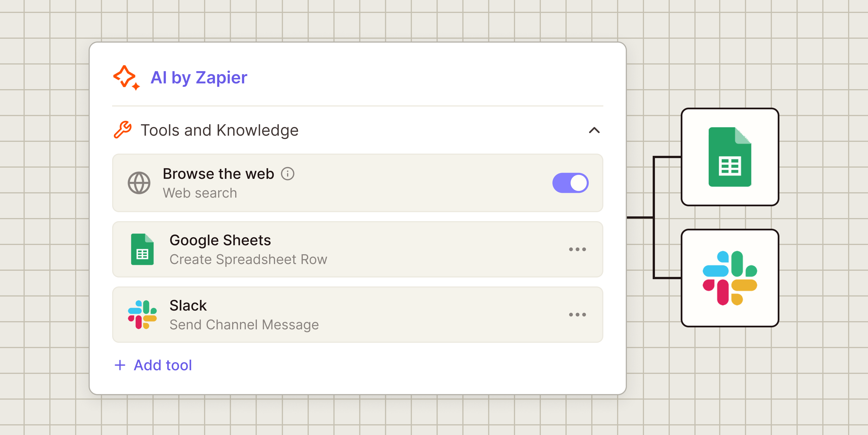Click the Google Sheets icon in tool list

142,249
